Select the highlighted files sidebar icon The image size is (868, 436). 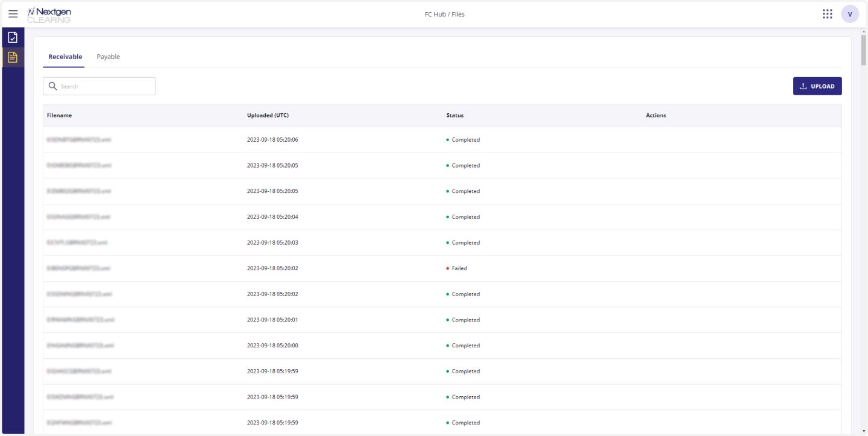click(x=13, y=57)
